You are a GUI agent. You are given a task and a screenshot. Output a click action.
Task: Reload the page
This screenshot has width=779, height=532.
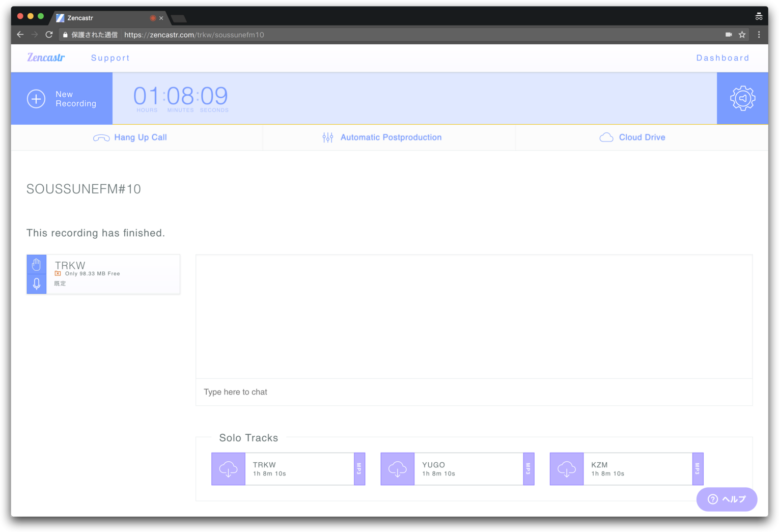pos(49,35)
